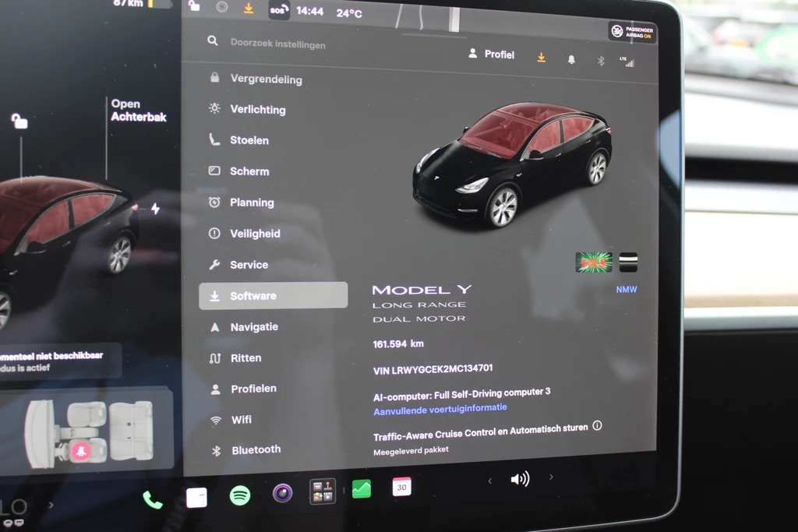Click the Bluetooth icon in the top header
798x532 pixels.
601,61
